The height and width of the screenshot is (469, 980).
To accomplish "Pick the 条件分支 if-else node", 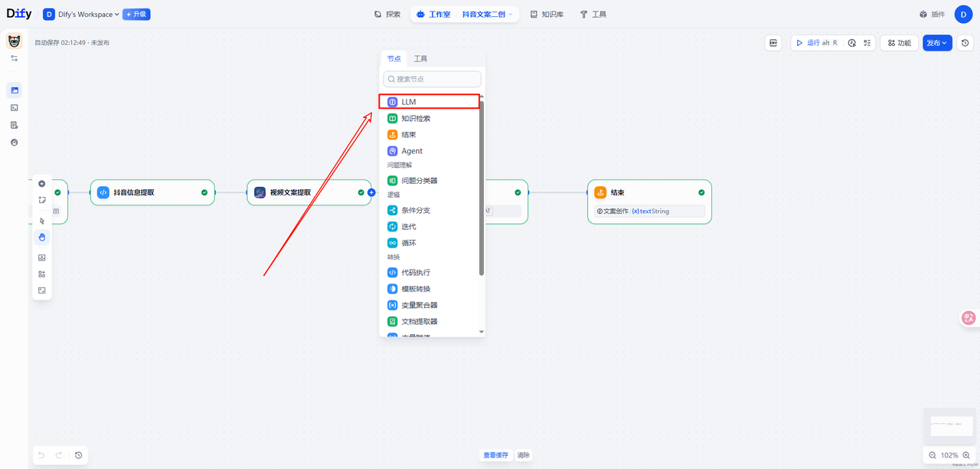I will coord(416,211).
